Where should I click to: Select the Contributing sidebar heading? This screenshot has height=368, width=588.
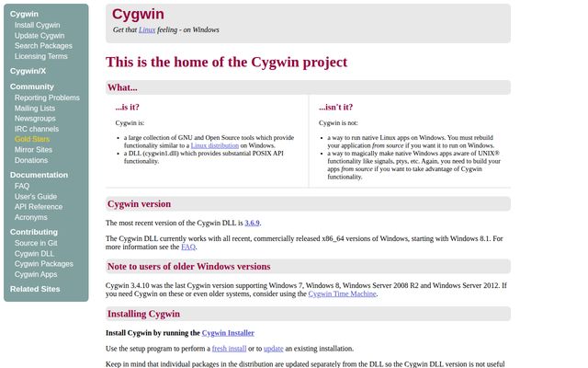34,232
